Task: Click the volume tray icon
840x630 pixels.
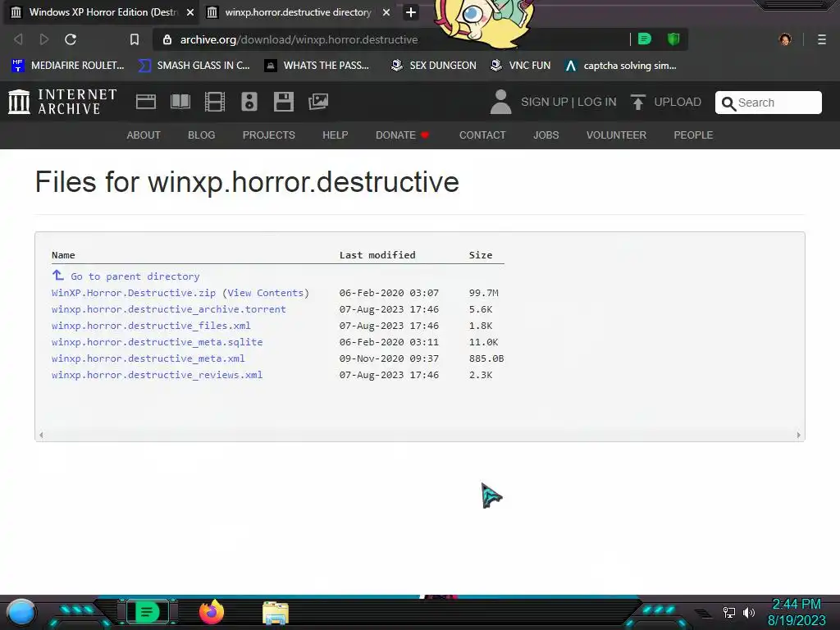Action: [748, 612]
